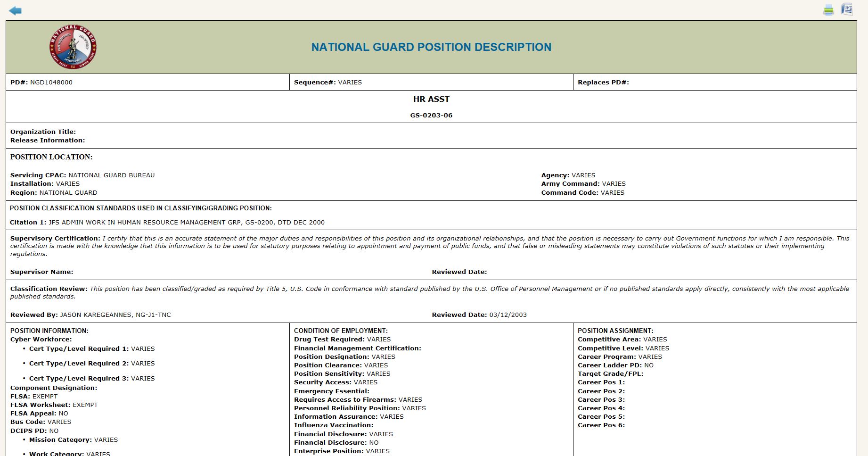Viewport: 868px width, 456px height.
Task: Select the PD# NGD1048000 value
Action: [51, 82]
